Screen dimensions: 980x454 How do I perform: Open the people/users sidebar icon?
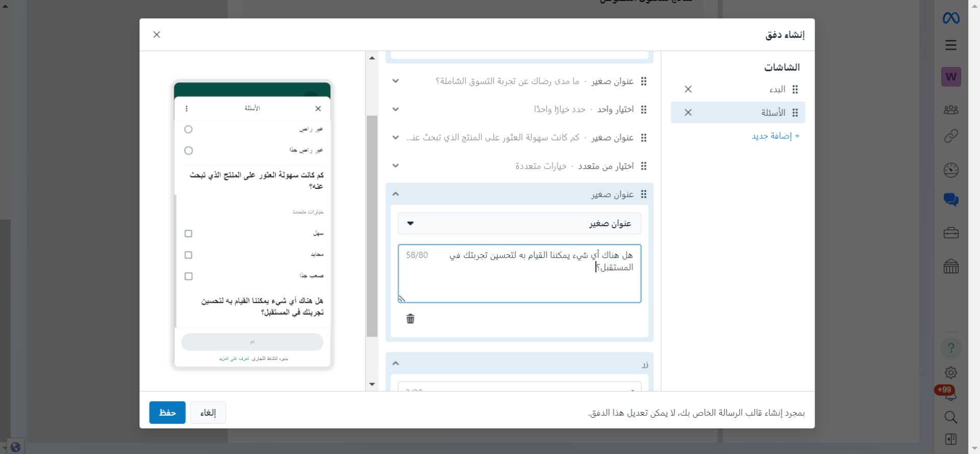click(951, 109)
